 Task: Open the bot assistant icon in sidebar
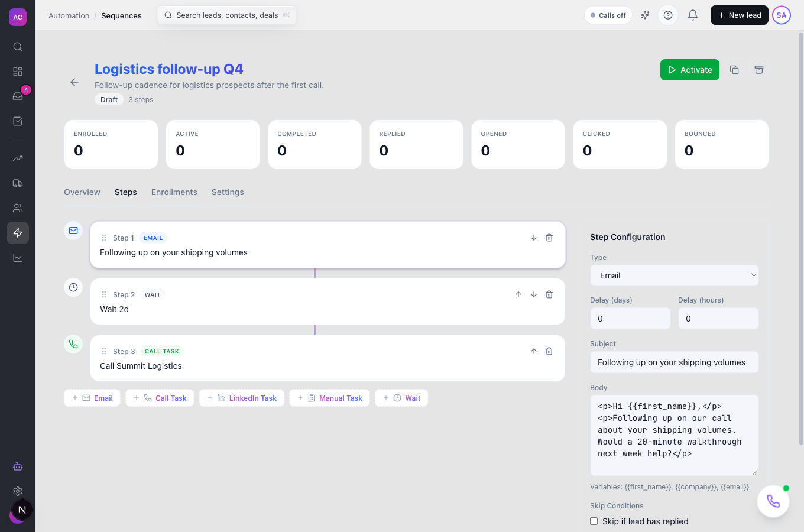coord(18,466)
